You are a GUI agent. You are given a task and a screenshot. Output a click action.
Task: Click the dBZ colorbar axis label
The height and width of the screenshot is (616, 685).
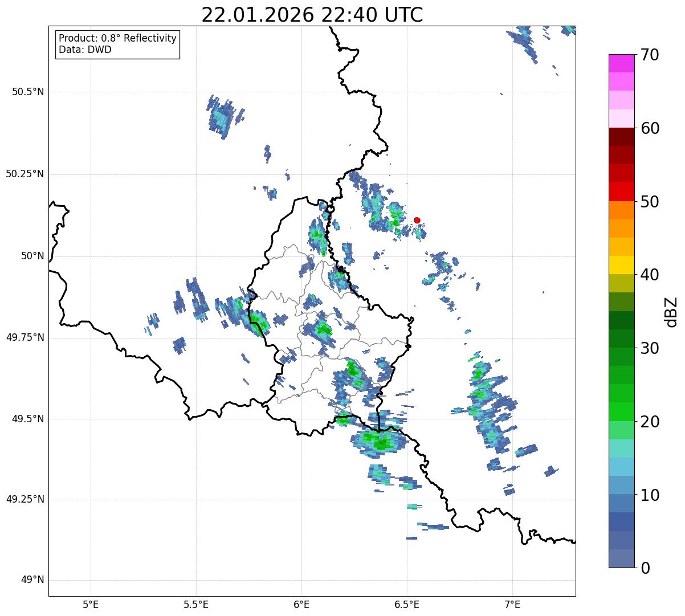(x=672, y=311)
